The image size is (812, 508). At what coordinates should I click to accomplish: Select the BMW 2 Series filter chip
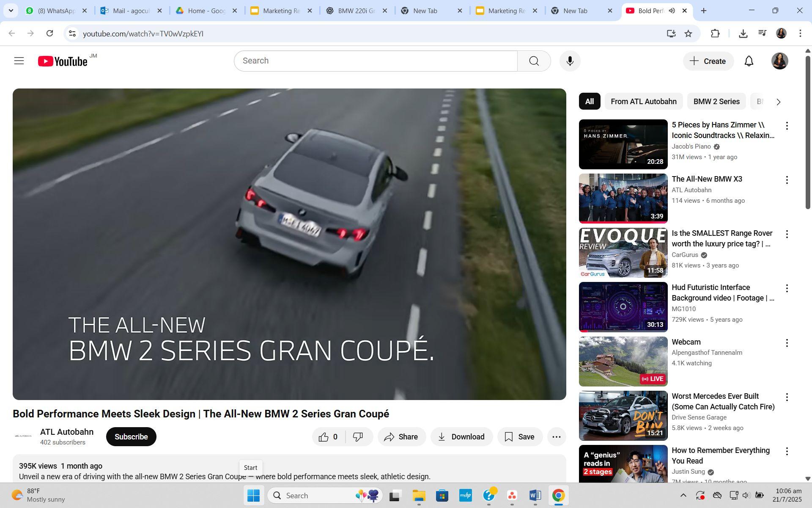(x=716, y=102)
